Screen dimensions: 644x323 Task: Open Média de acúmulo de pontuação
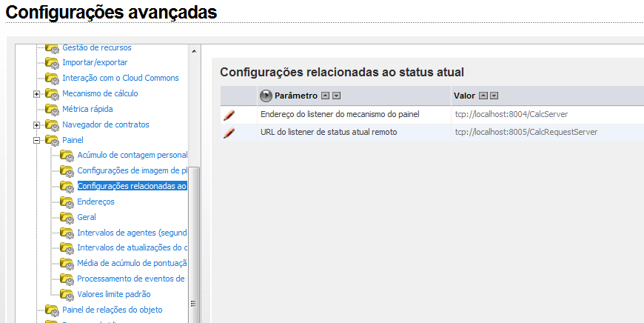click(x=133, y=263)
